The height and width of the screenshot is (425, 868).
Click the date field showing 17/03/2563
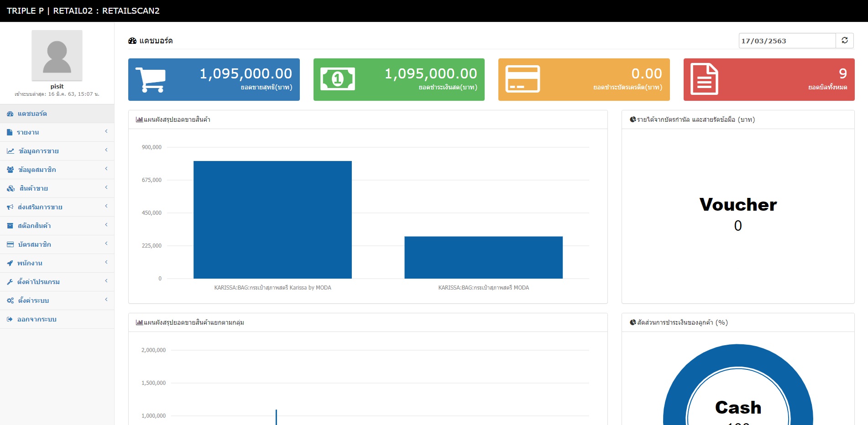coord(787,41)
